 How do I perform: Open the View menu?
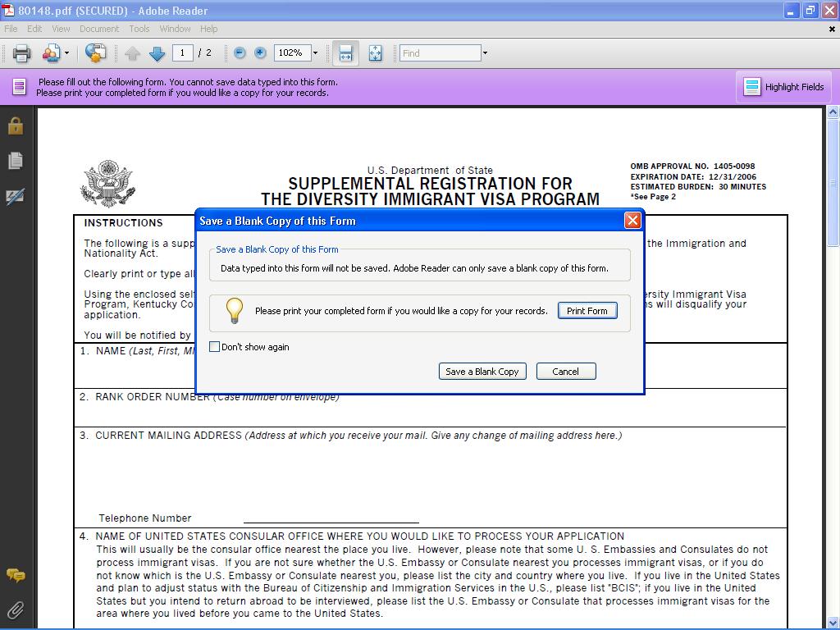(61, 29)
